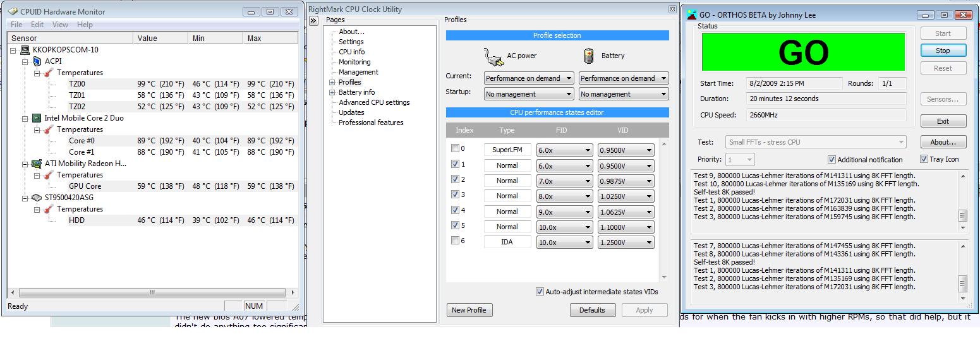Click the ORTHOS title bar app icon
Screen dimensions: 980x341
click(x=692, y=15)
